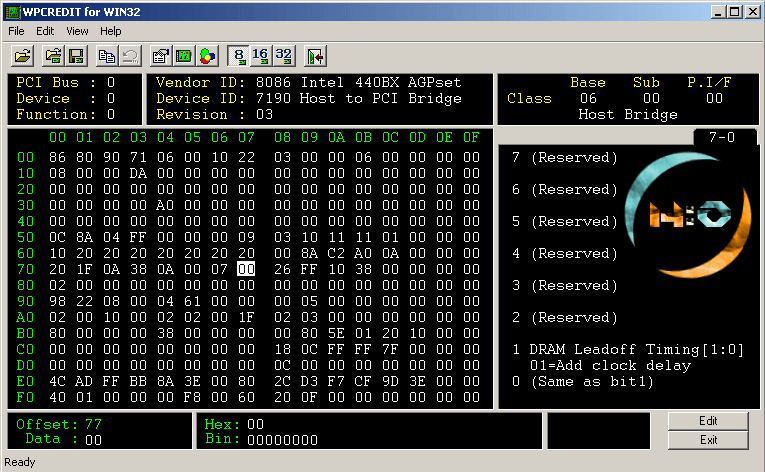Image resolution: width=765 pixels, height=472 pixels.
Task: Select byte 09 in row 50
Action: click(x=246, y=237)
